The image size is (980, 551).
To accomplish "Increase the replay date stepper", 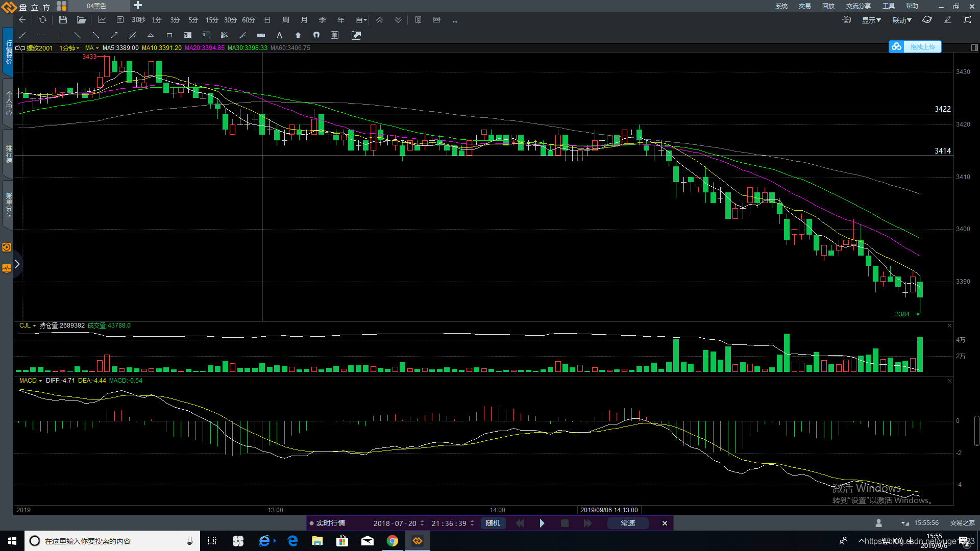I will point(422,521).
